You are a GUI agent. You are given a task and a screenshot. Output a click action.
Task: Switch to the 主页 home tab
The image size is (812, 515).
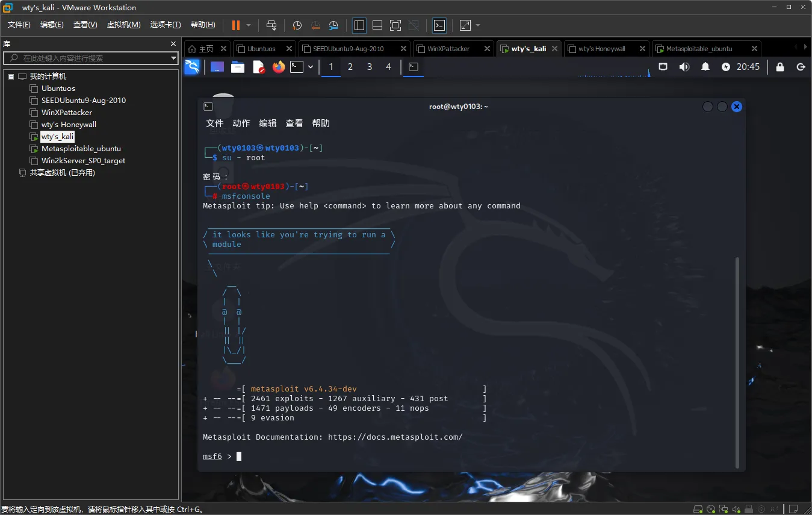tap(206, 49)
